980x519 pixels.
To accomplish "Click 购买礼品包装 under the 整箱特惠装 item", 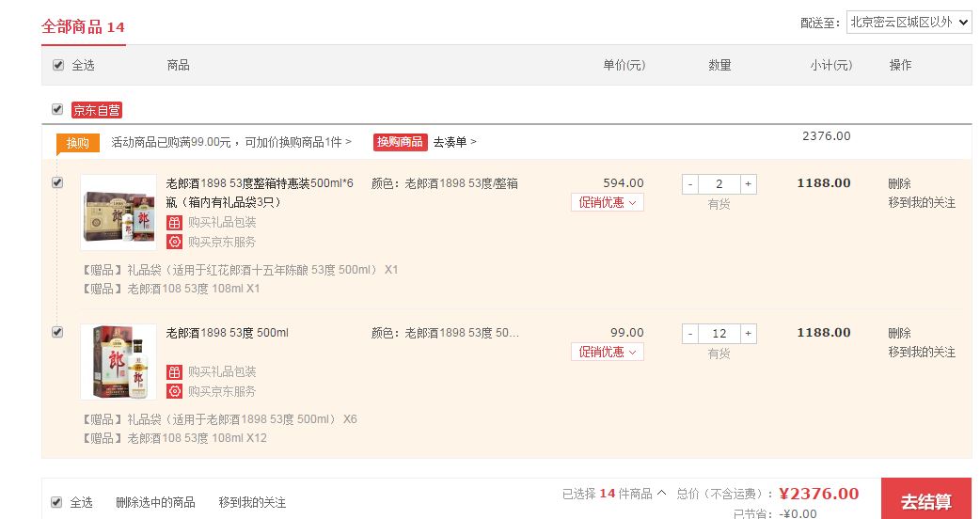I will [x=222, y=222].
